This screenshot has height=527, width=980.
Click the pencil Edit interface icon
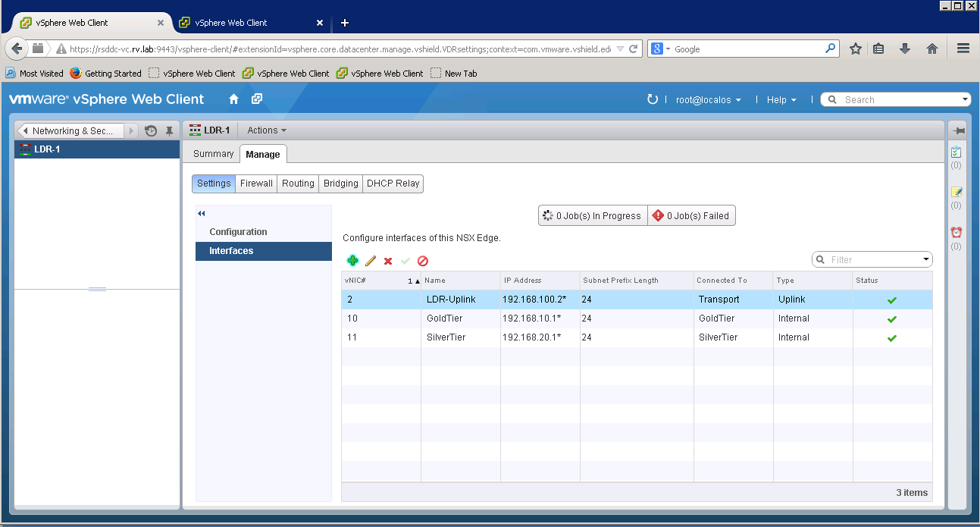(x=371, y=261)
